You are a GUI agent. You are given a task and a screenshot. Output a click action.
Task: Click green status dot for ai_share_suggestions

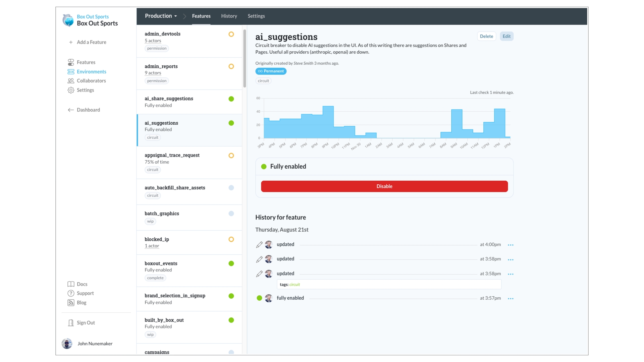231,99
